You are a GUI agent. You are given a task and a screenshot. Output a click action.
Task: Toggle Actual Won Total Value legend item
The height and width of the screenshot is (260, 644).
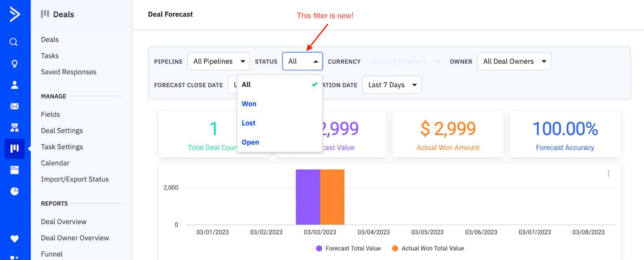pyautogui.click(x=428, y=248)
